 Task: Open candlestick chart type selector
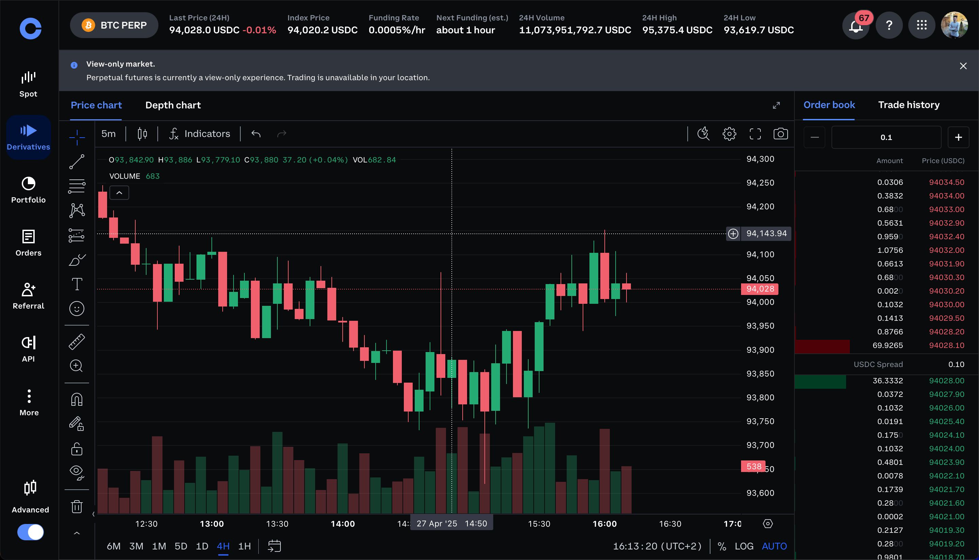(x=142, y=134)
